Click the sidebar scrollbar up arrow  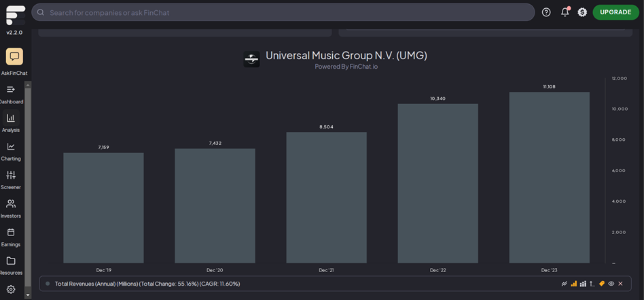click(28, 85)
